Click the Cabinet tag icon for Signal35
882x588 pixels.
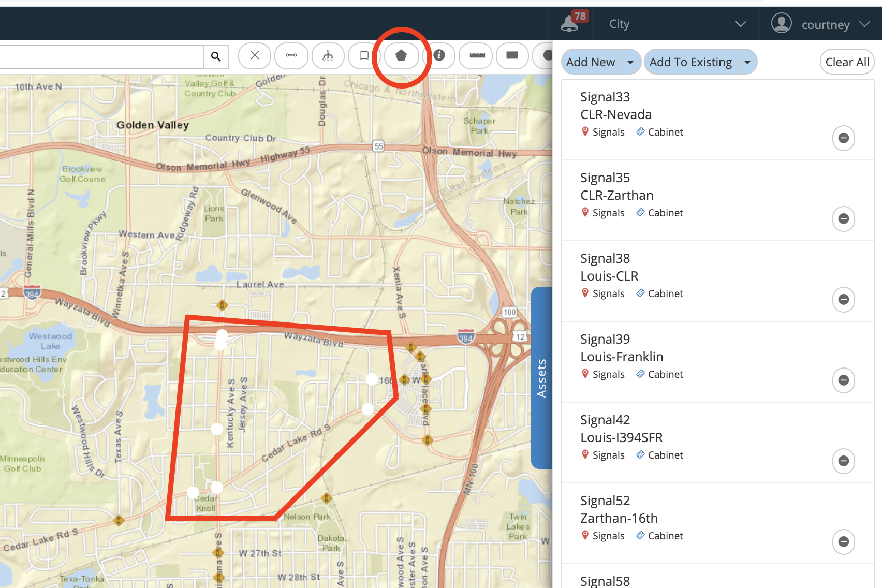[x=640, y=212]
